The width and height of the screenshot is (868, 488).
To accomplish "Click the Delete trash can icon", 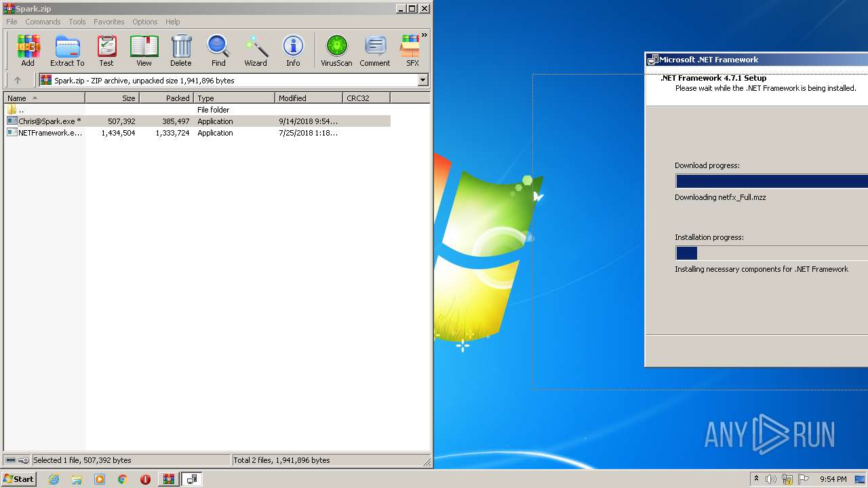I will (x=180, y=51).
